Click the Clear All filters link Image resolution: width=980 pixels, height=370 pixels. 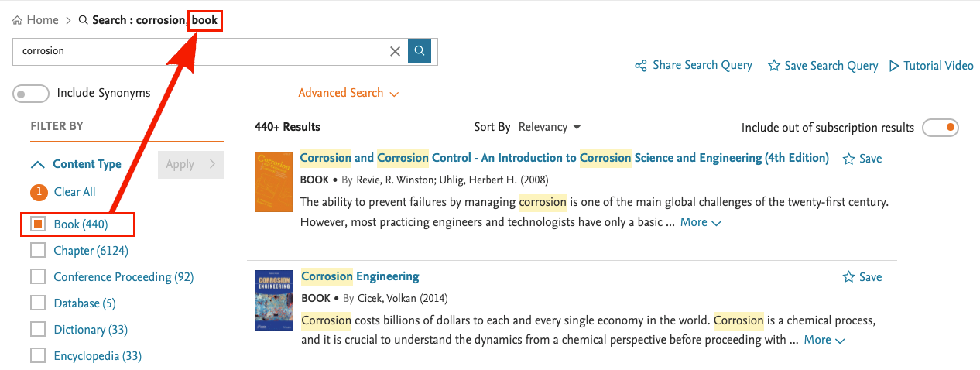tap(74, 192)
